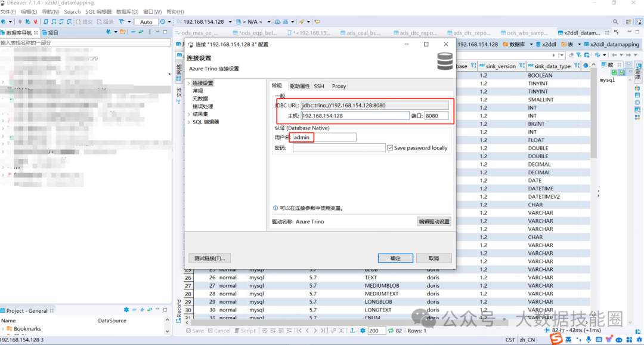Click the 取消 button
This screenshot has width=644, height=345.
pos(434,258)
